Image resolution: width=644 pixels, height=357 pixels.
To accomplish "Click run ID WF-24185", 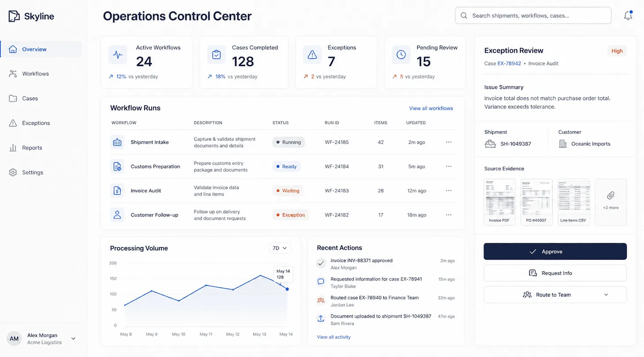I will click(337, 142).
